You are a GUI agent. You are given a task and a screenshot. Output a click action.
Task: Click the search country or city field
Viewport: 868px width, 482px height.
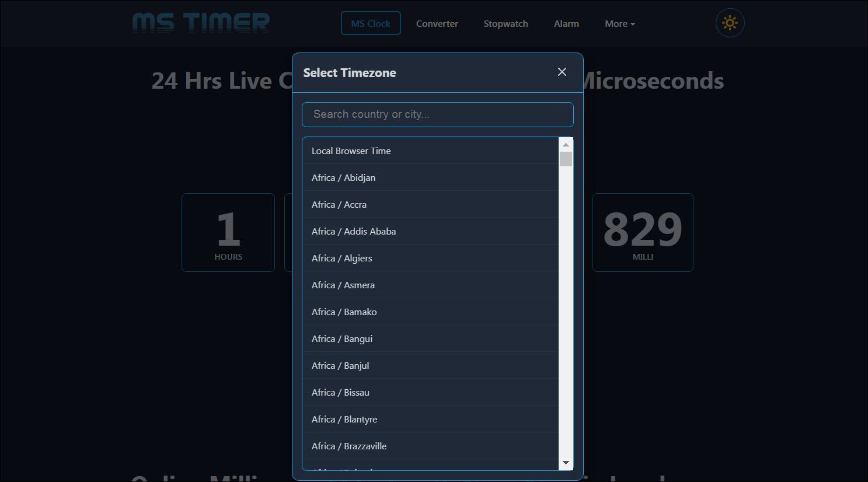(437, 114)
